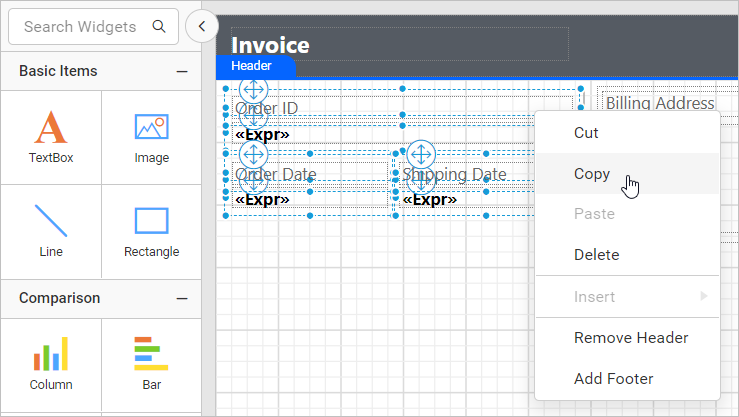The height and width of the screenshot is (417, 739).
Task: Pick the Line widget icon
Action: tap(50, 221)
